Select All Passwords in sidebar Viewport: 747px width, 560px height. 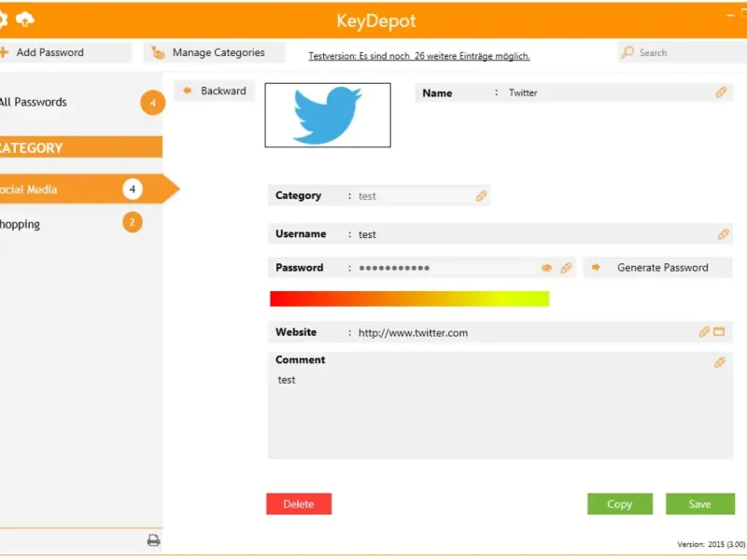[x=34, y=102]
